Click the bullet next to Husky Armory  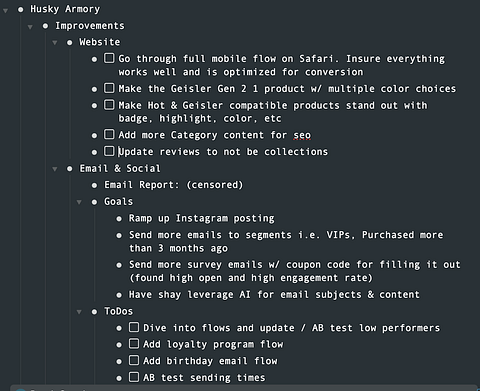coord(21,10)
